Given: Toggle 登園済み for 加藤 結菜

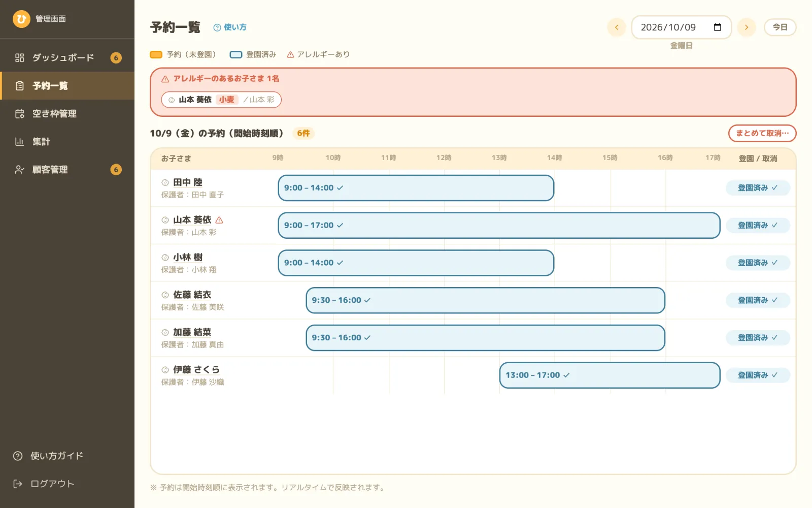Looking at the screenshot, I should click(x=758, y=338).
